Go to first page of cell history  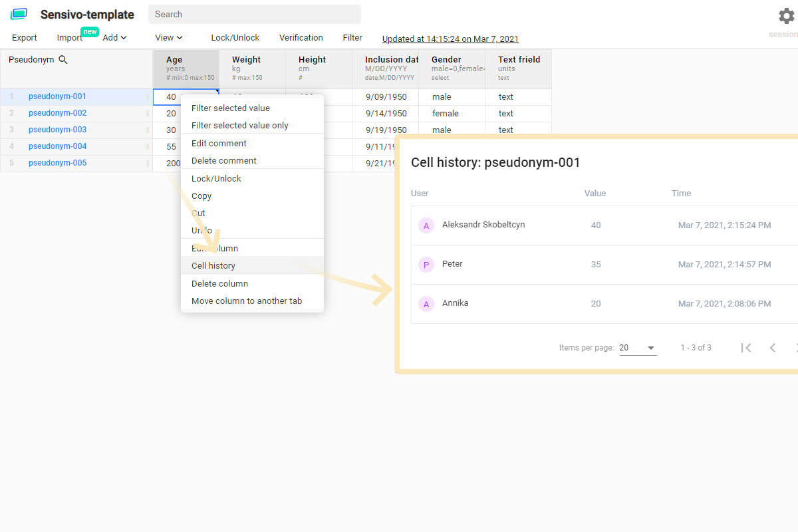pos(746,348)
